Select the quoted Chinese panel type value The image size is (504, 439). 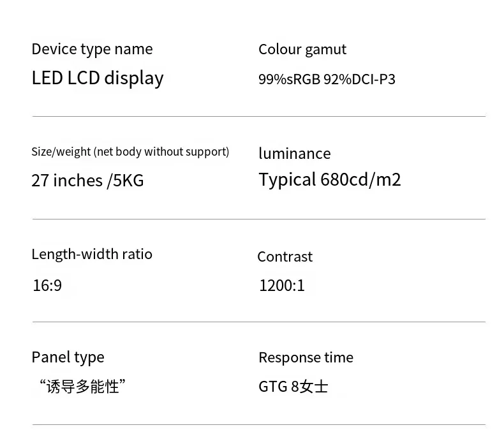pyautogui.click(x=82, y=386)
